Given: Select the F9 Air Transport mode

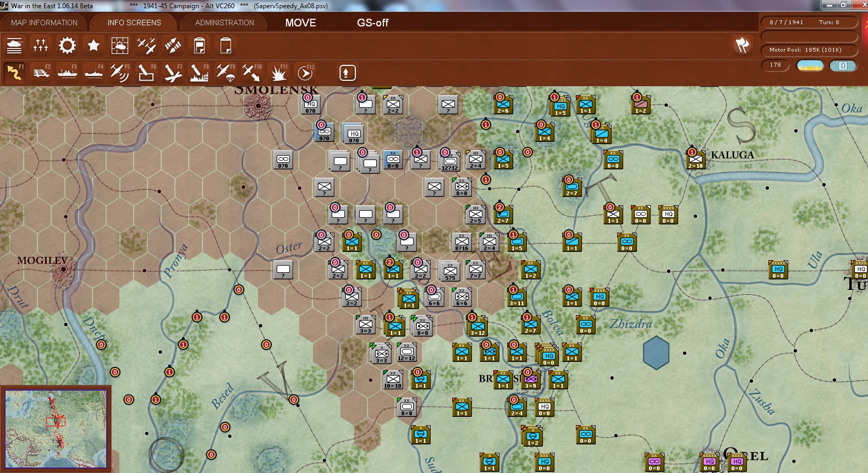Looking at the screenshot, I should click(x=226, y=73).
